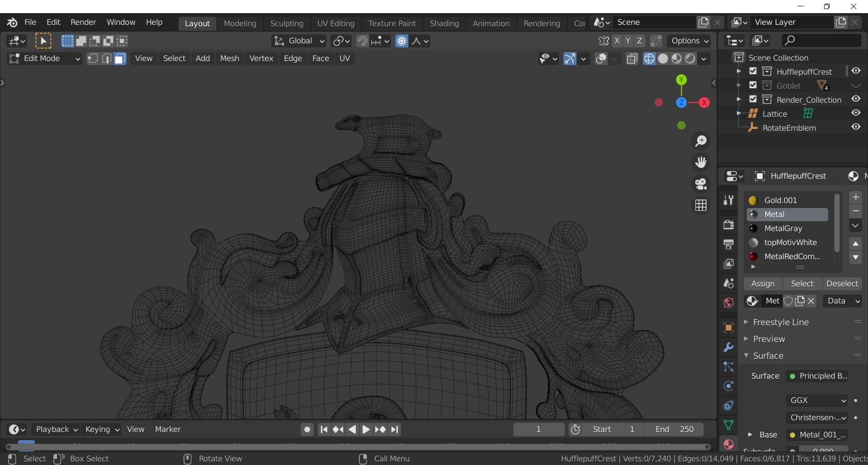Uncheck HufflepuffCrest collection checkbox

pyautogui.click(x=753, y=71)
